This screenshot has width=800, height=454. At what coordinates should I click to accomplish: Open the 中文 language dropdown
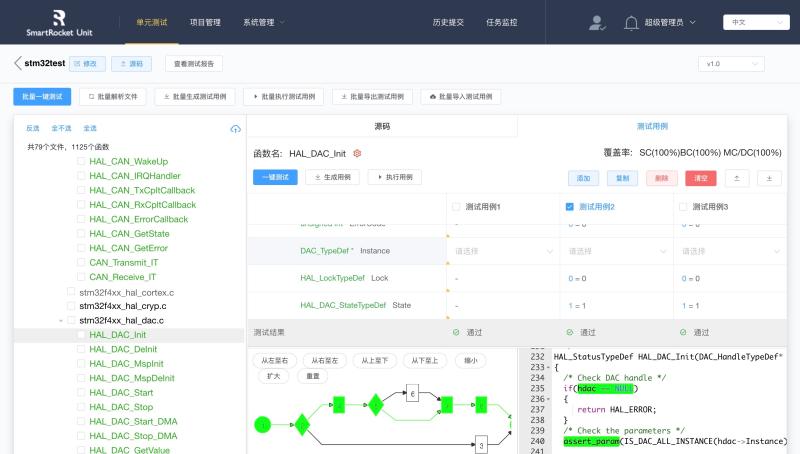[x=751, y=21]
